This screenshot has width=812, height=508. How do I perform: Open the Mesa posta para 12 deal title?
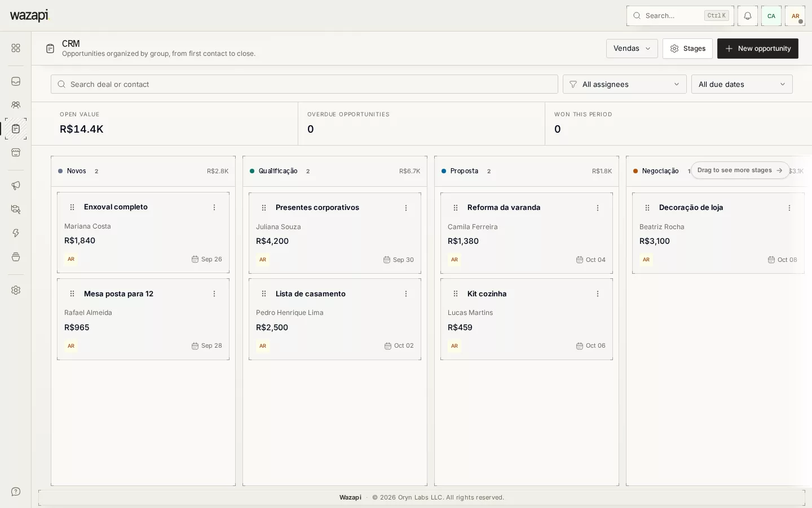coord(118,294)
